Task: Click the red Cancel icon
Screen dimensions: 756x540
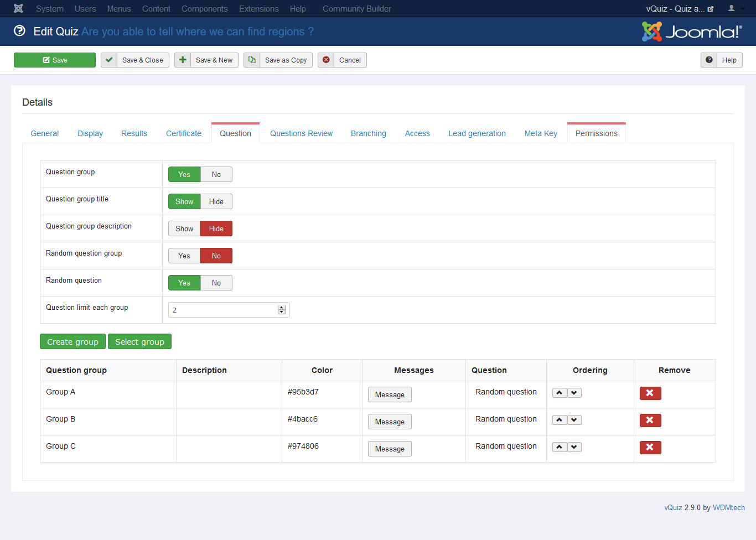Action: 326,60
